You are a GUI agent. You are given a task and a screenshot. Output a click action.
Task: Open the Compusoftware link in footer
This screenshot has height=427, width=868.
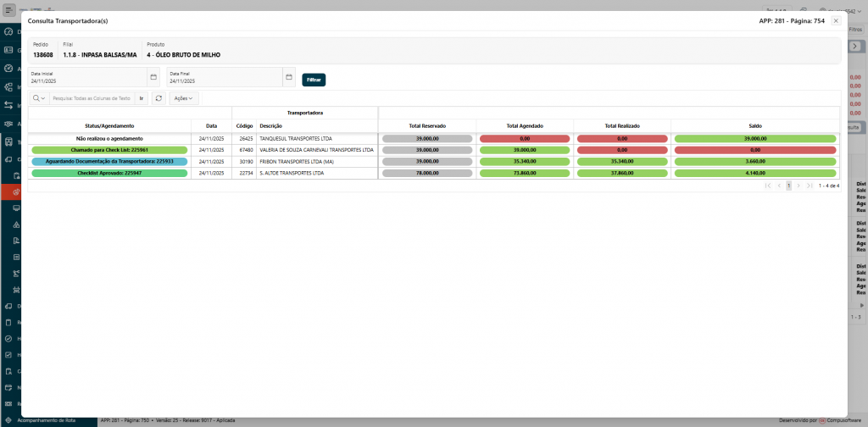coord(845,420)
